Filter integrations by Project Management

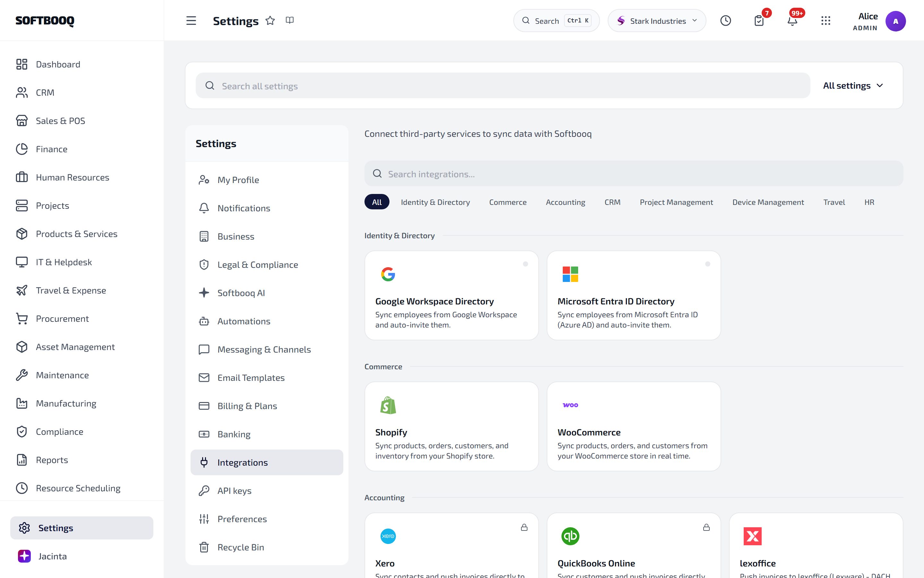pyautogui.click(x=676, y=202)
